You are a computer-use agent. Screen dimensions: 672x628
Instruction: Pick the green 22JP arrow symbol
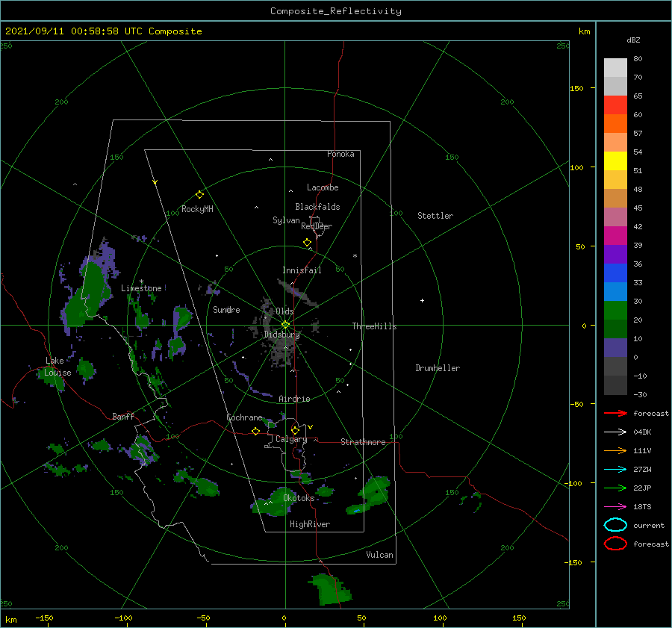615,488
